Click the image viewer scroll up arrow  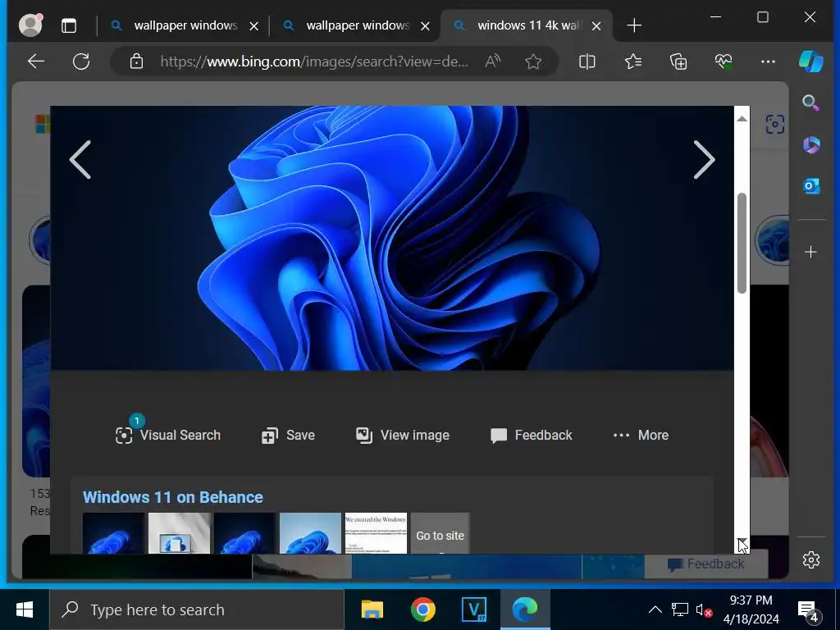[x=742, y=118]
